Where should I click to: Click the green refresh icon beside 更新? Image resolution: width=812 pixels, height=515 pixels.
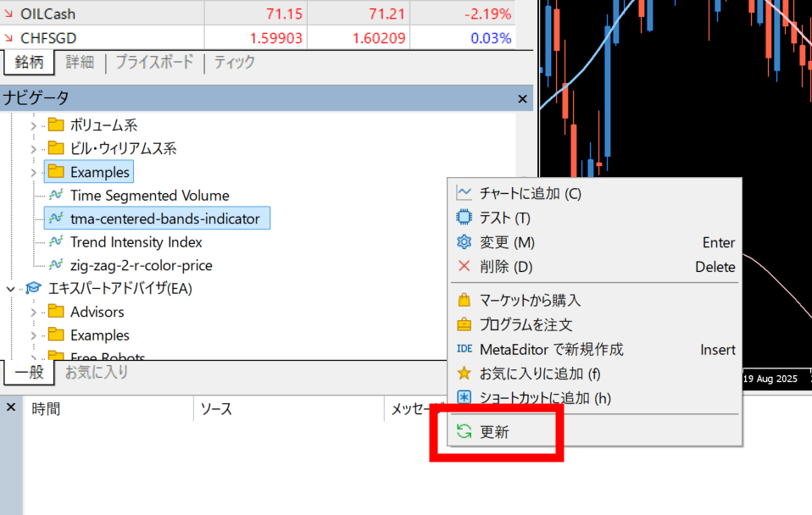click(464, 431)
